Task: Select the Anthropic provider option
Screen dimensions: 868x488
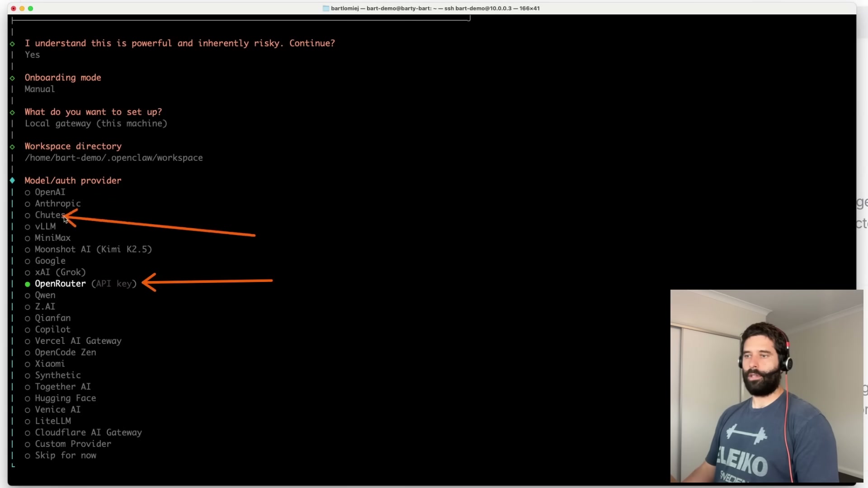Action: [53, 204]
